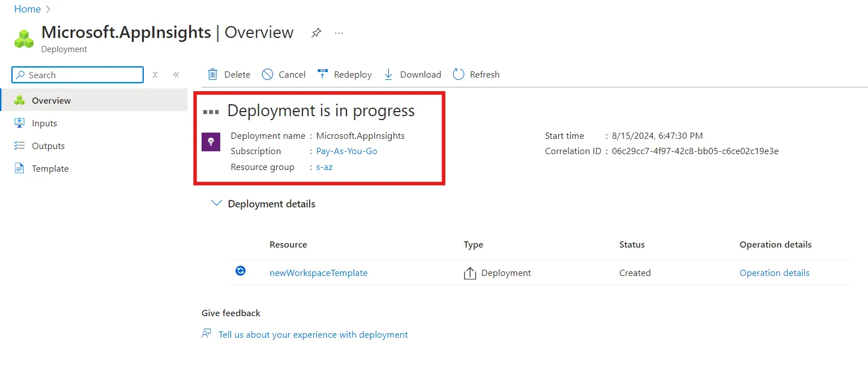Click the Redeploy toolbar button label
The height and width of the screenshot is (370, 868).
(353, 75)
